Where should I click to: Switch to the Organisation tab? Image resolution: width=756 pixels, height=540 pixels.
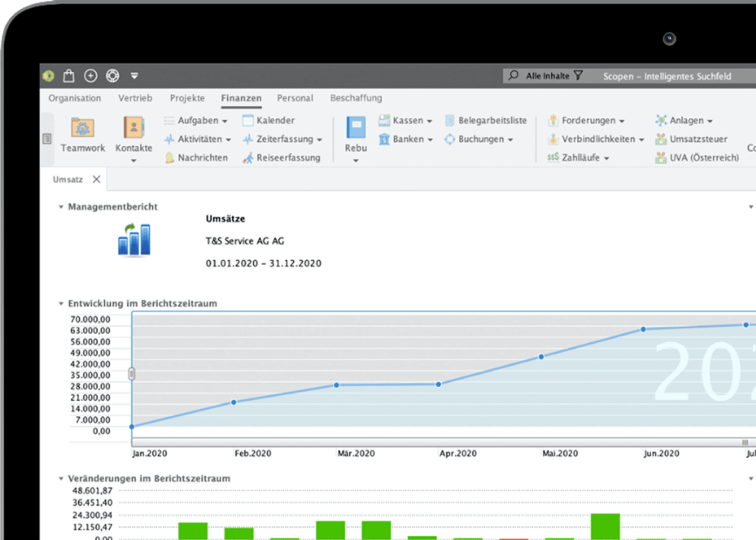coord(75,98)
